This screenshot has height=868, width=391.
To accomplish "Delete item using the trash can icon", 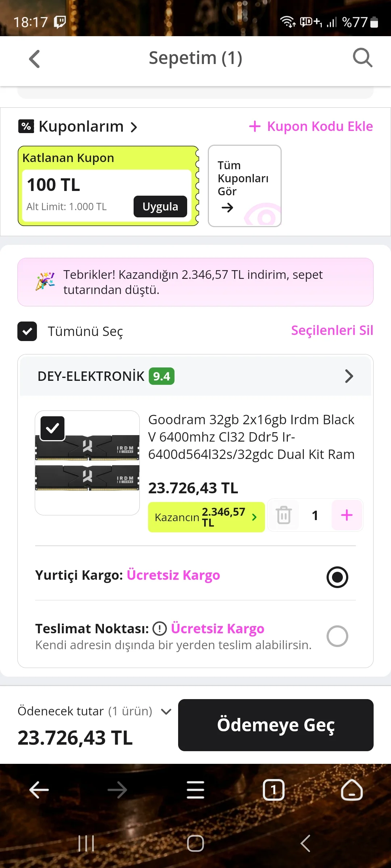I will click(x=284, y=515).
